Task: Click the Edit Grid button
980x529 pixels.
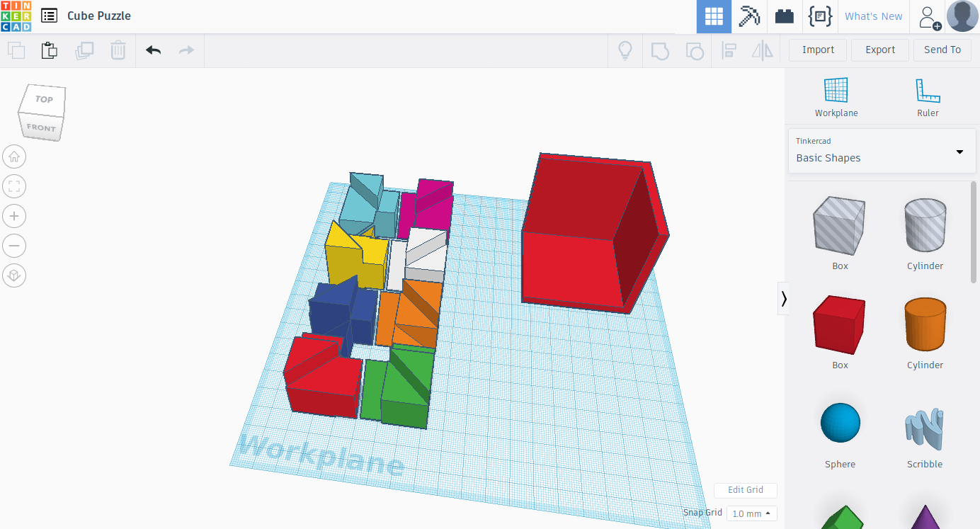Action: (746, 490)
